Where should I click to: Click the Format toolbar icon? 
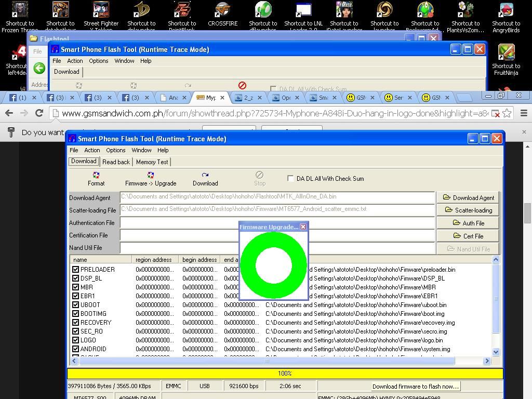point(96,175)
